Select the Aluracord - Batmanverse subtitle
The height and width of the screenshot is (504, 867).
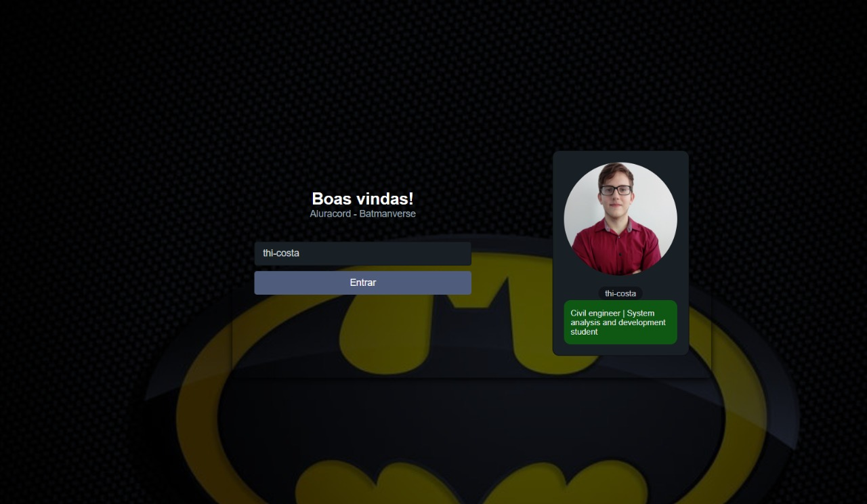point(362,213)
